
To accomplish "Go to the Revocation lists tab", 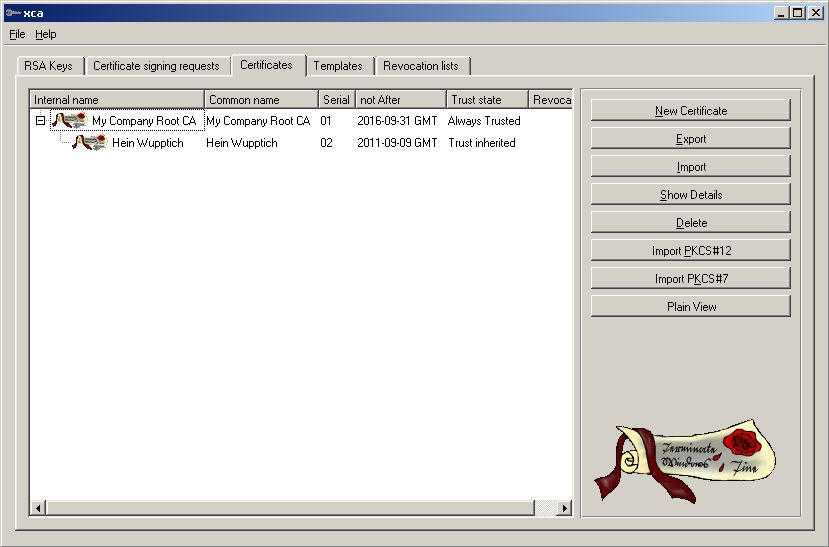I will pyautogui.click(x=421, y=66).
